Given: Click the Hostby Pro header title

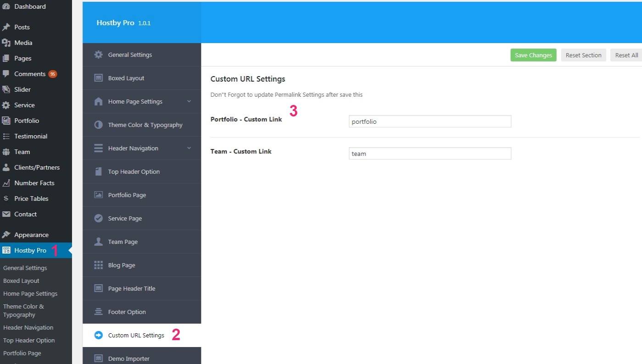Looking at the screenshot, I should point(115,22).
